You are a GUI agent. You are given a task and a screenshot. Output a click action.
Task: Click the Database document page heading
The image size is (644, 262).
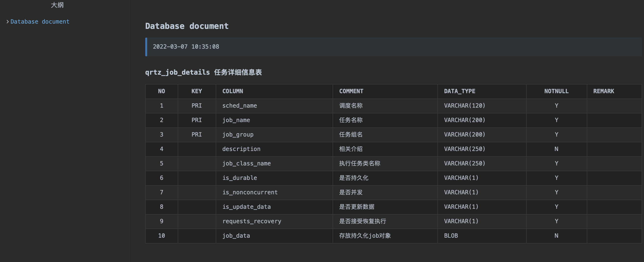(x=187, y=26)
